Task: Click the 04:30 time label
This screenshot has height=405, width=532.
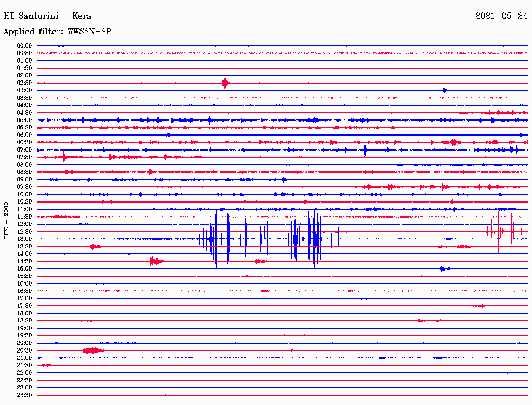Action: pyautogui.click(x=24, y=113)
